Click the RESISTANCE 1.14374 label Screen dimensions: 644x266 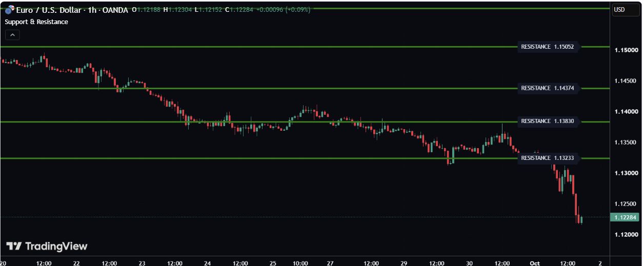tap(548, 88)
